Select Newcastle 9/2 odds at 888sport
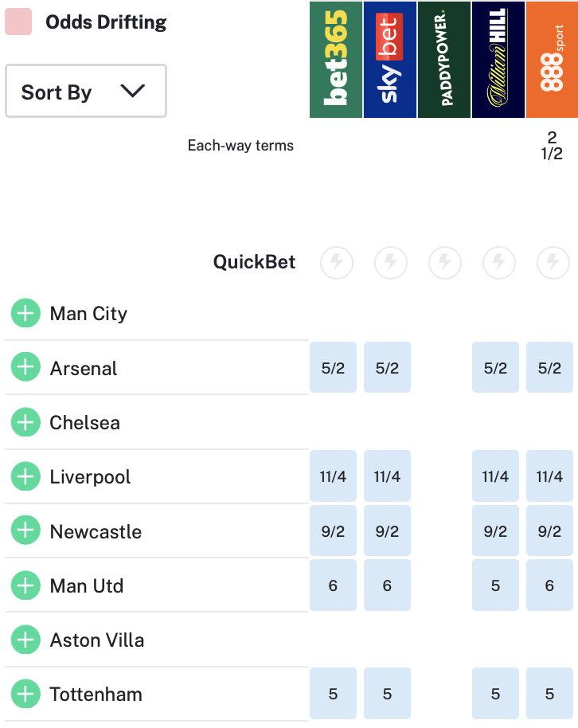The height and width of the screenshot is (728, 578). pos(549,531)
